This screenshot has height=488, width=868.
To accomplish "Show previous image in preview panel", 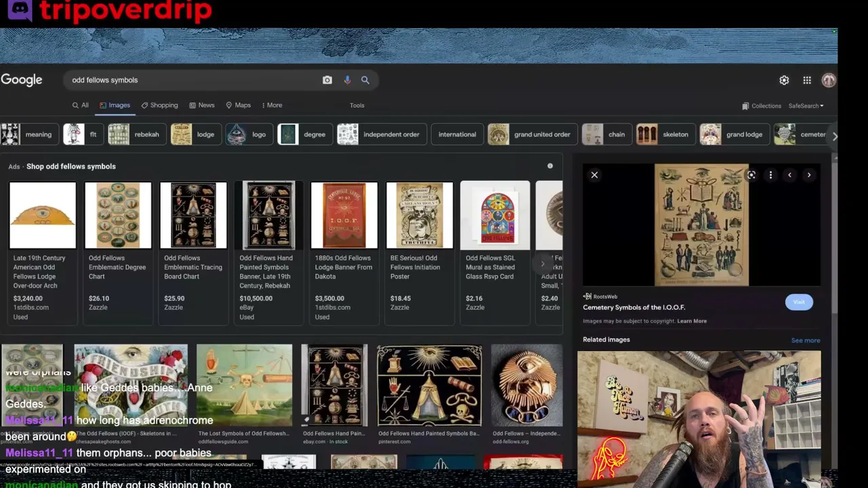I will pos(789,175).
